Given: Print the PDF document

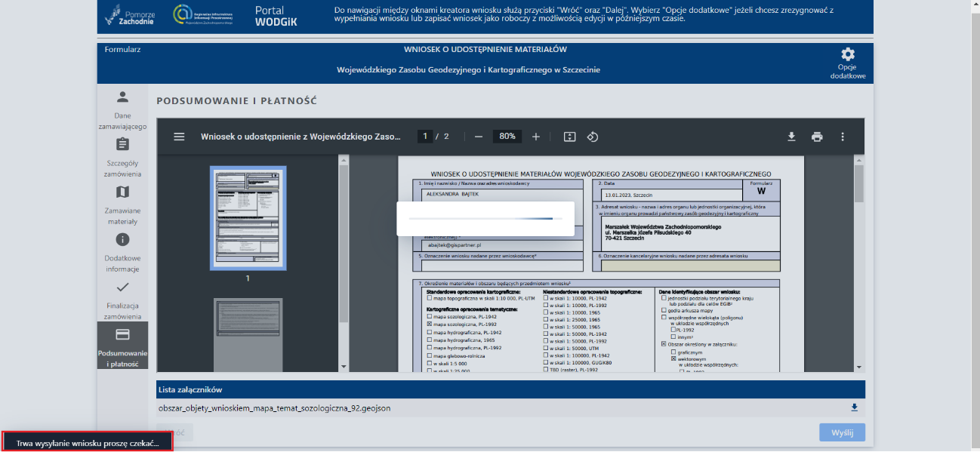Looking at the screenshot, I should (x=817, y=137).
